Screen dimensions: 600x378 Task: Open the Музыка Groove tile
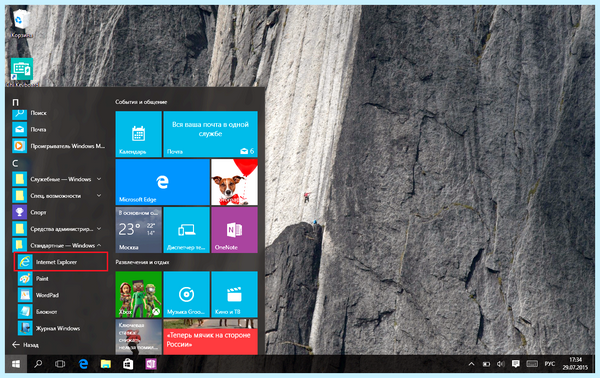[x=186, y=294]
